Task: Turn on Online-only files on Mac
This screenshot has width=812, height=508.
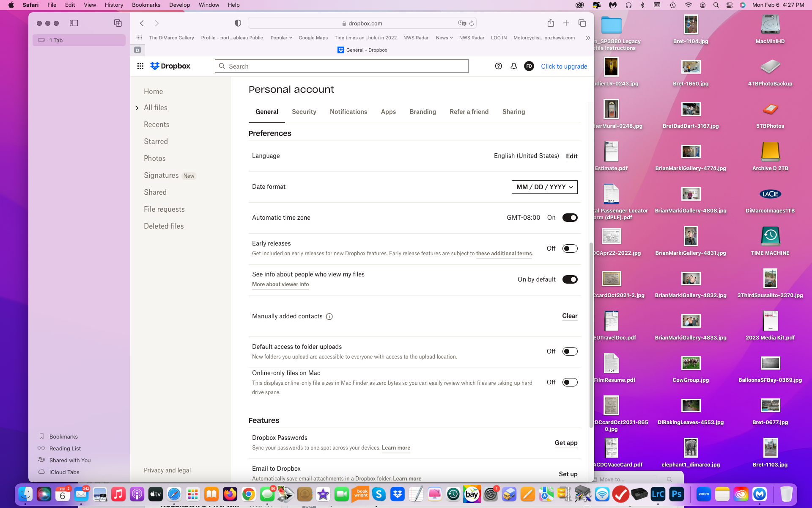Action: [x=570, y=382]
